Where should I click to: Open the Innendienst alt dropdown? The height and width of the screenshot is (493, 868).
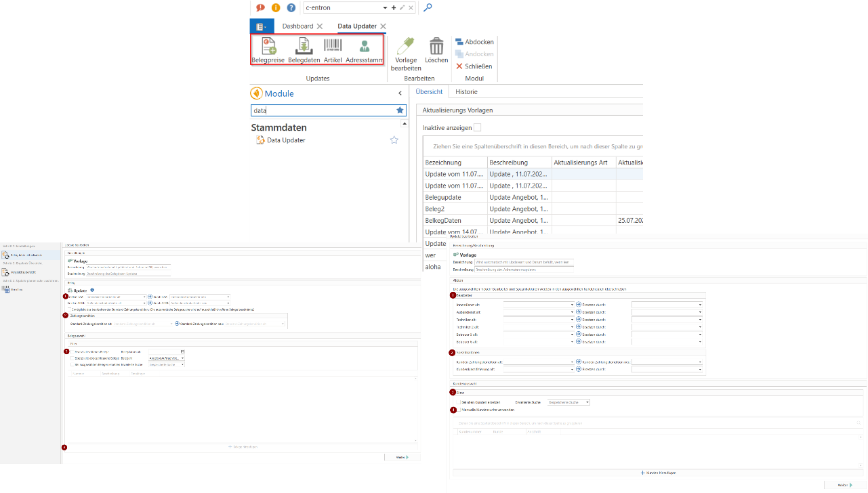tap(572, 305)
